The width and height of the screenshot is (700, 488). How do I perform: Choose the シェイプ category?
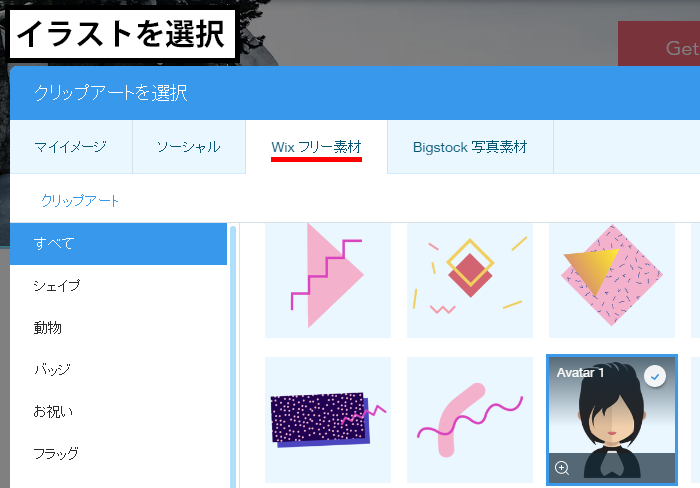(x=118, y=286)
